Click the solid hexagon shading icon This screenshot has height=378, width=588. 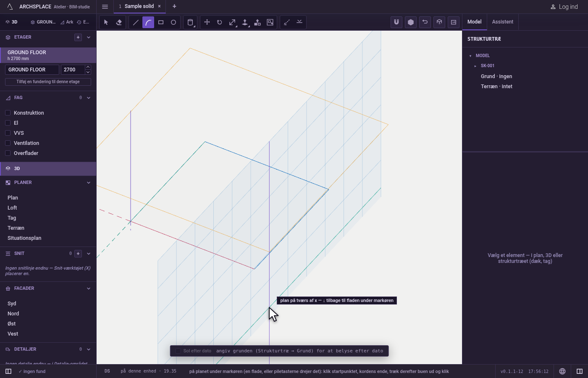pyautogui.click(x=411, y=22)
